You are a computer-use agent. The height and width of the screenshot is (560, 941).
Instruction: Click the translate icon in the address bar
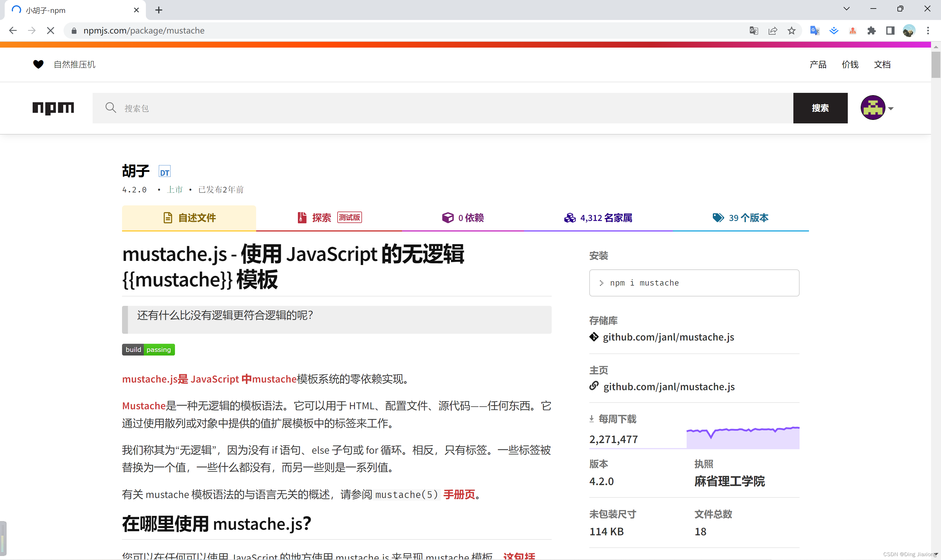click(753, 31)
